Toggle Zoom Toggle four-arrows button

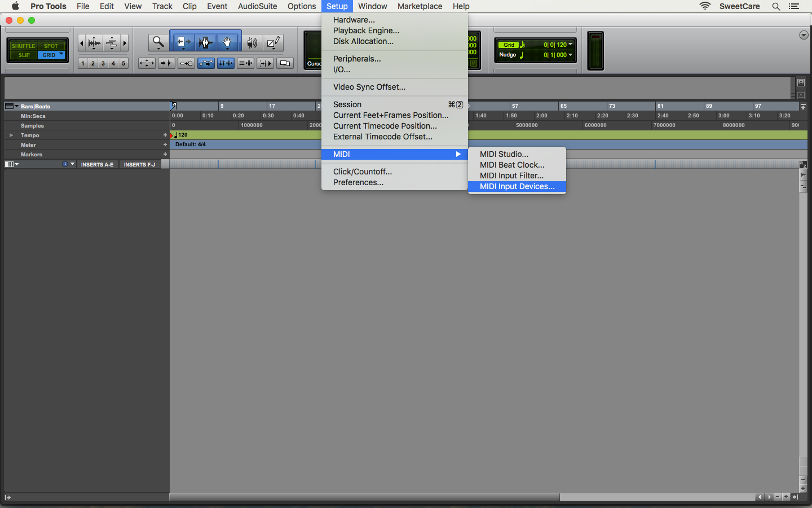click(x=147, y=63)
